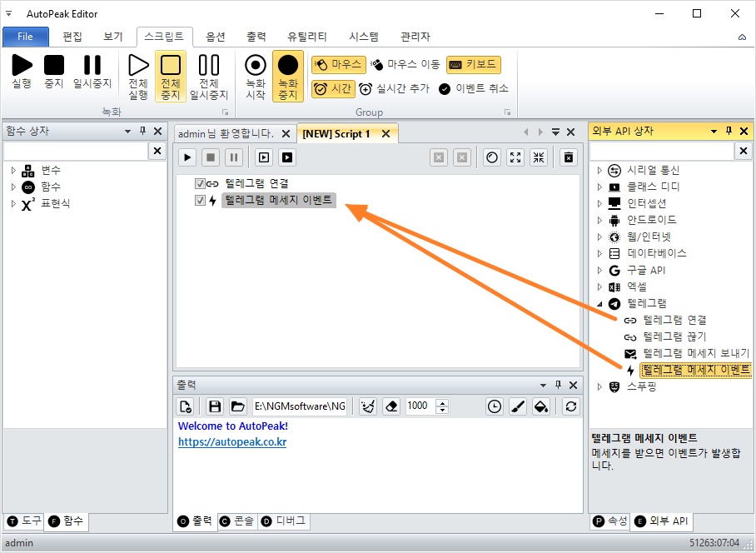Viewport: 756px width, 553px height.
Task: Click the eraser icon in output toolbar
Action: pos(391,406)
